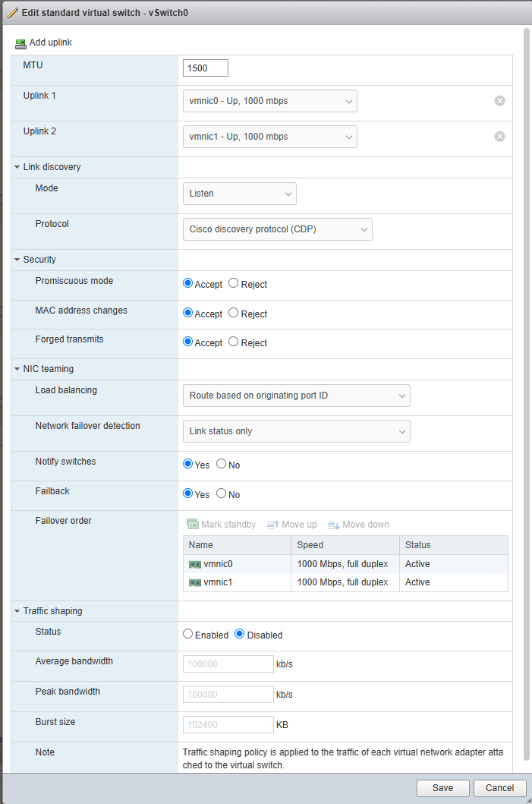The height and width of the screenshot is (804, 532).
Task: Open the Link discovery Protocol dropdown
Action: [277, 229]
